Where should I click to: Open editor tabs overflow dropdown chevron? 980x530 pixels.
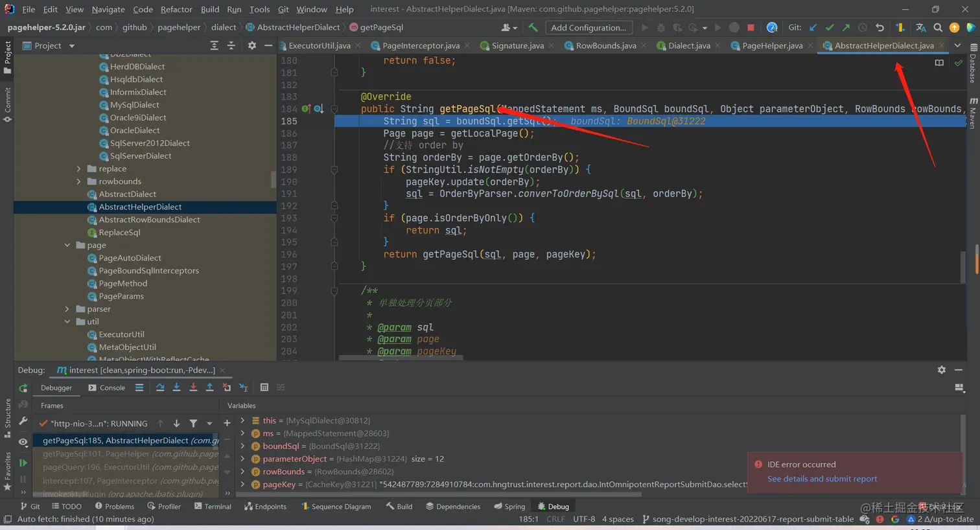(x=957, y=45)
